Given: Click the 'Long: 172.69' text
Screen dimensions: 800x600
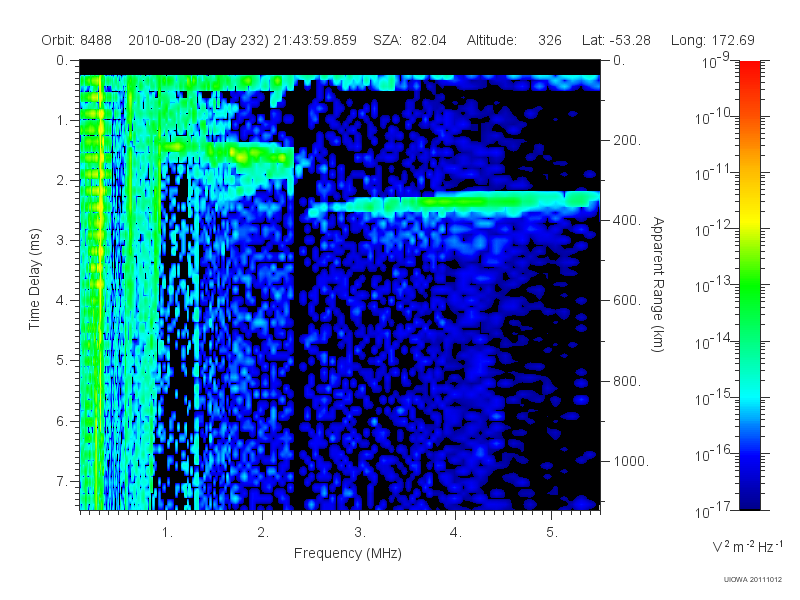Looking at the screenshot, I should pyautogui.click(x=713, y=40).
